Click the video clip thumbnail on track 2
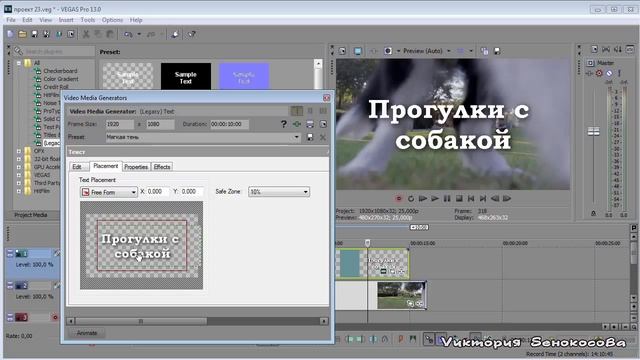This screenshot has height=360, width=640. pos(401,296)
